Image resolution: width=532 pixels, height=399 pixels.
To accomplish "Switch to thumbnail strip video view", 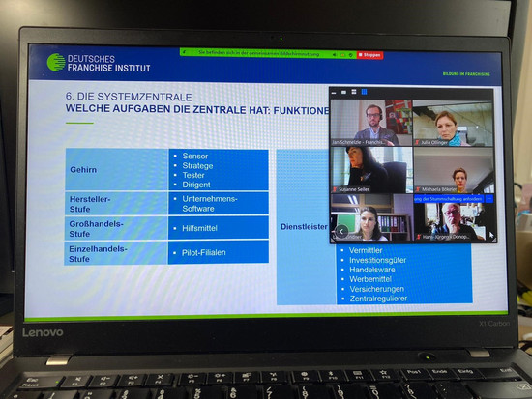I will [x=354, y=92].
